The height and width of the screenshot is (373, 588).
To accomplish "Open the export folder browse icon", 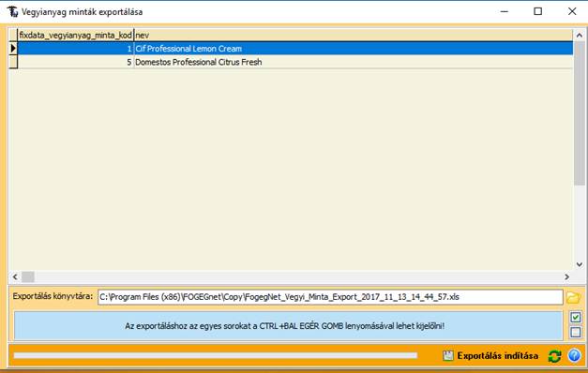I will pos(573,297).
